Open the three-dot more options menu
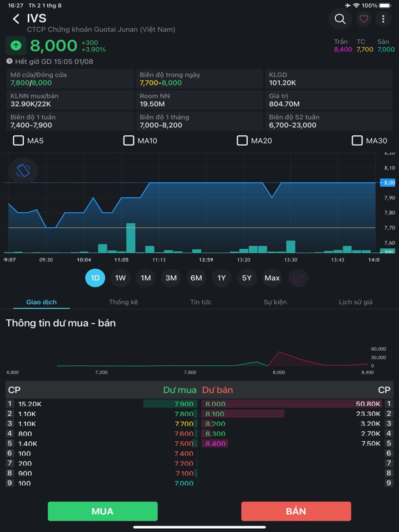 (383, 19)
